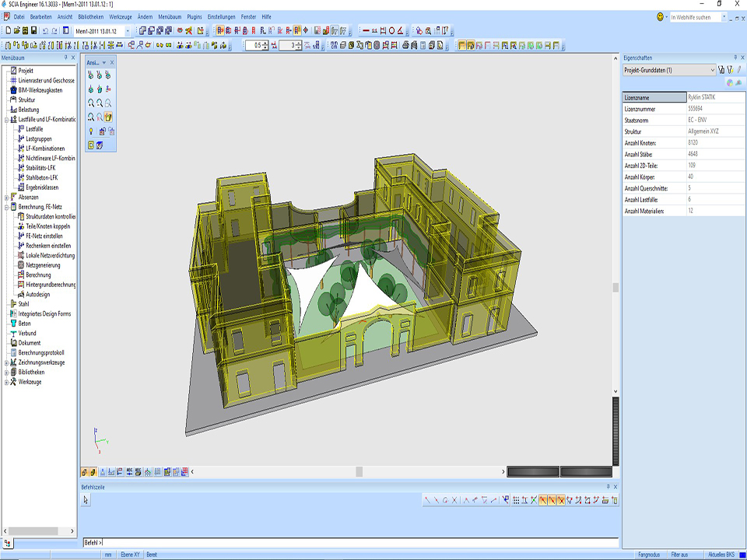The height and width of the screenshot is (560, 747).
Task: Click the Save disk icon in toolbar
Action: [34, 30]
